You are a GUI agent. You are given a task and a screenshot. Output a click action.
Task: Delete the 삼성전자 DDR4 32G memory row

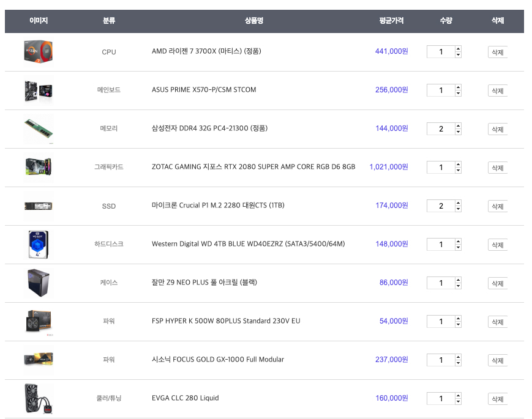pos(497,129)
